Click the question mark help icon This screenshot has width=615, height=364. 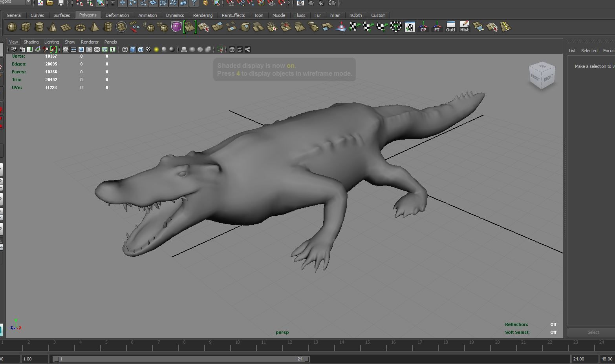(x=194, y=3)
